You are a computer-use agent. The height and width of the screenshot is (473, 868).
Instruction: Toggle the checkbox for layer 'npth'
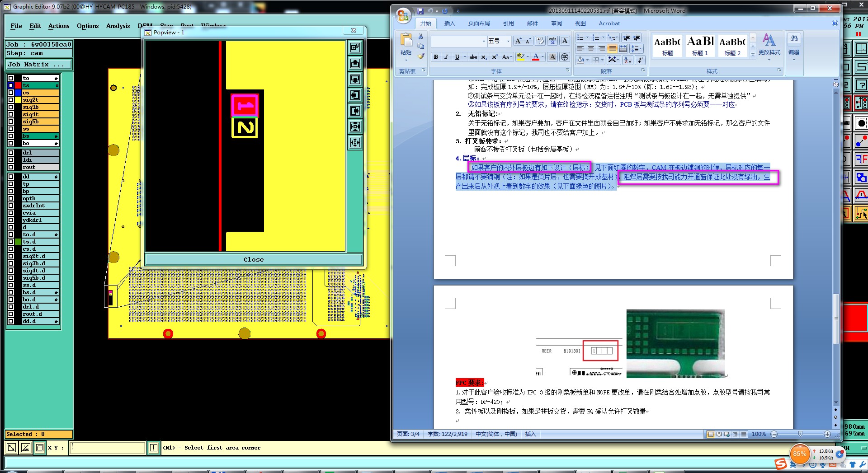point(11,198)
